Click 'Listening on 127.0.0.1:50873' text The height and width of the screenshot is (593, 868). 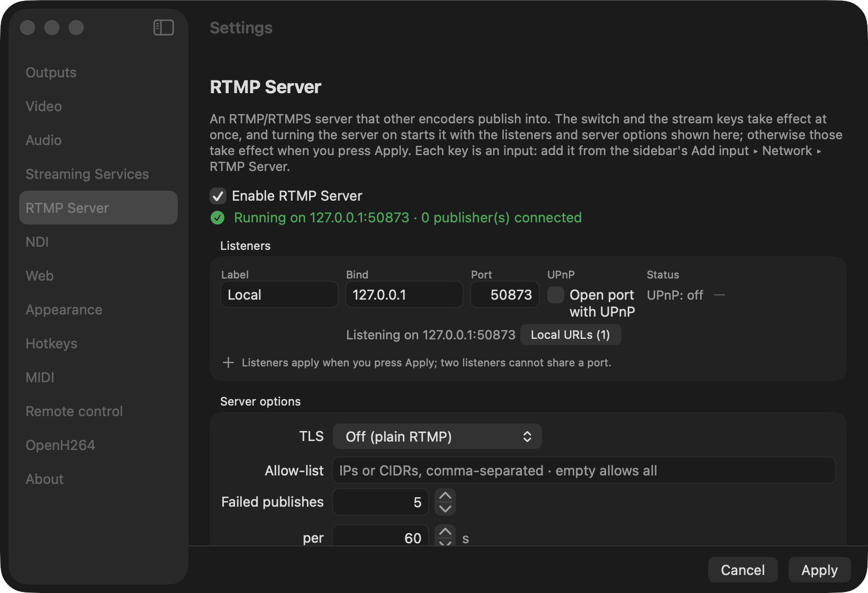pos(431,335)
